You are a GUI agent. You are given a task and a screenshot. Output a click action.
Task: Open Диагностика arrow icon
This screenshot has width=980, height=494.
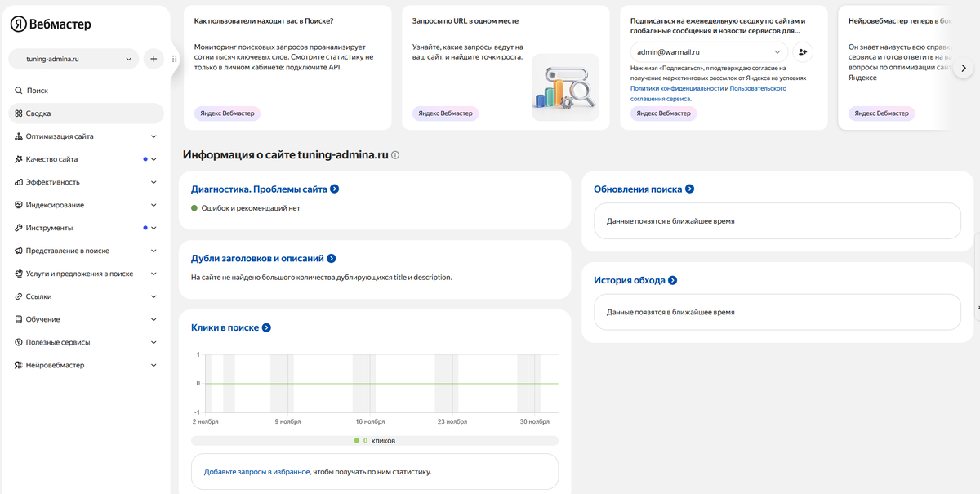[334, 189]
